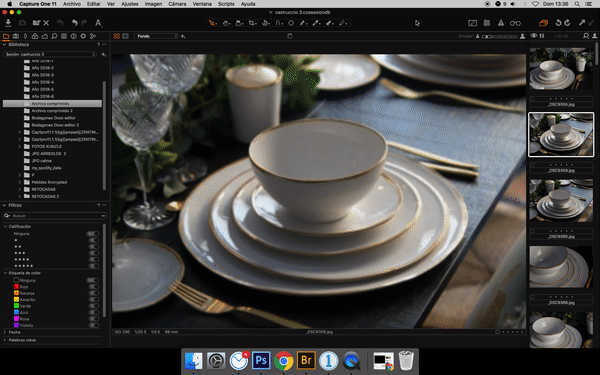This screenshot has height=375, width=600.
Task: Open the Fondo layer dropdown
Action: [156, 36]
